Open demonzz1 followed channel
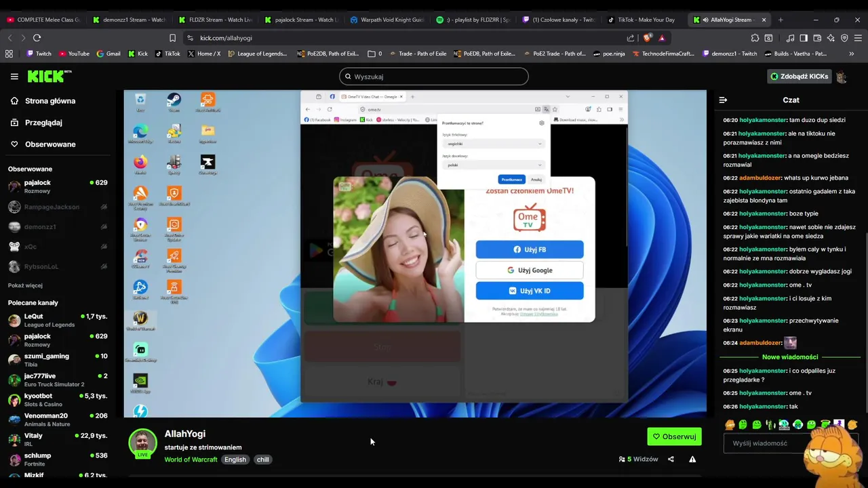 pos(58,227)
